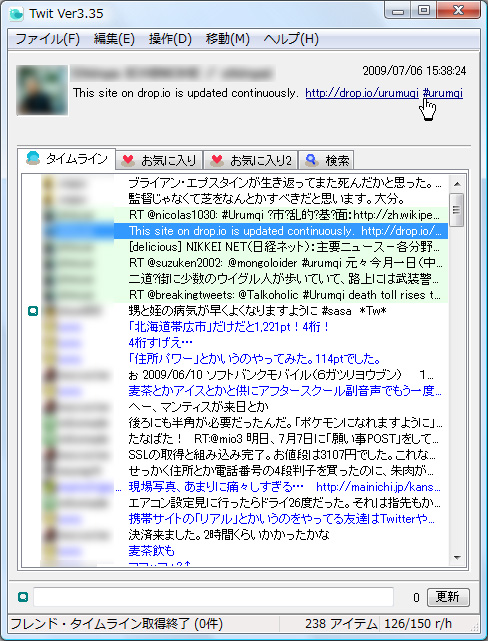The image size is (488, 641).
Task: Click the scrollbar down arrow in timeline
Action: coord(457,558)
